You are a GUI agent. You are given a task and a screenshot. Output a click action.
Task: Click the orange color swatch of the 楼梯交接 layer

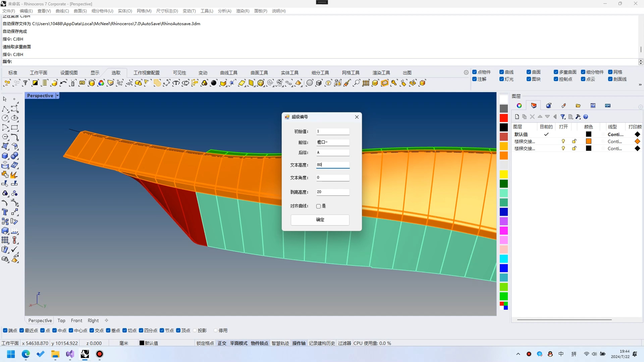tap(588, 141)
